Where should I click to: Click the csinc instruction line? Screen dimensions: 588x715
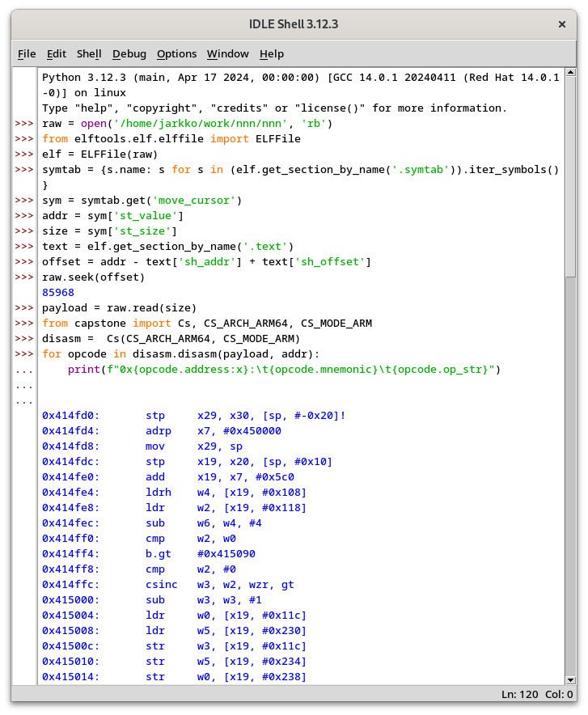(x=167, y=585)
